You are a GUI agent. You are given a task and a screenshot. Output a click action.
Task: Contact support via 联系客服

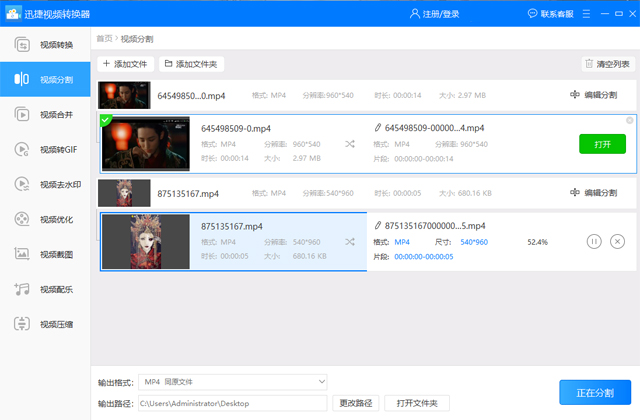point(551,14)
